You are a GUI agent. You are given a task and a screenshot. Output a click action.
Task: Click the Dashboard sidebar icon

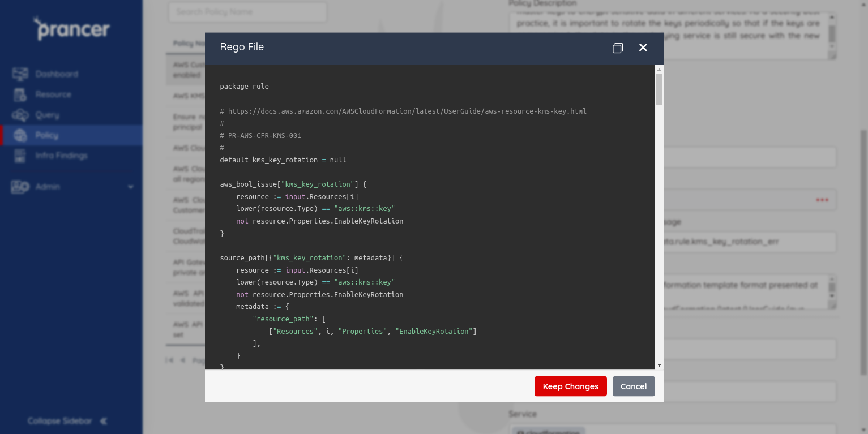click(x=20, y=74)
